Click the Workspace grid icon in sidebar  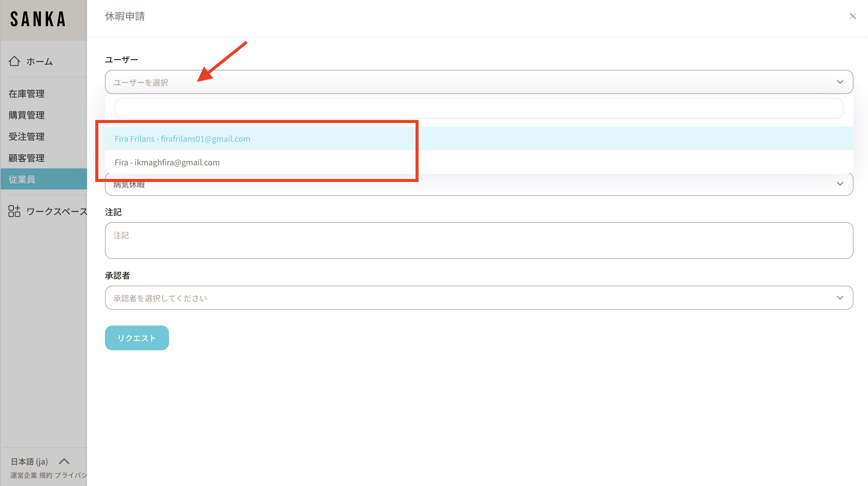(x=14, y=211)
